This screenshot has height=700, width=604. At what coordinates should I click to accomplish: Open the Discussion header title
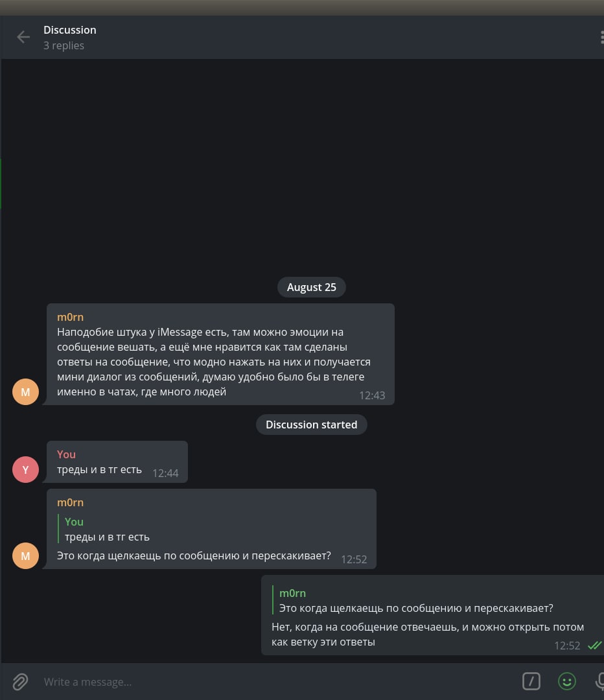click(70, 30)
